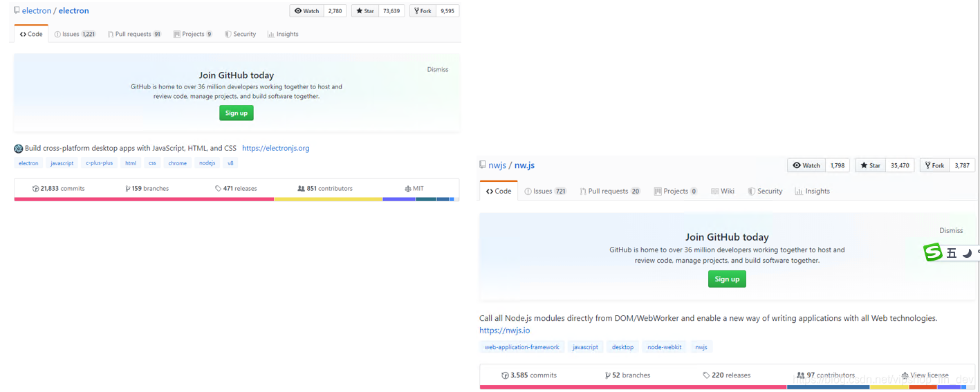Click Sign up on the nw.js page banner
The width and height of the screenshot is (980, 392).
[727, 279]
